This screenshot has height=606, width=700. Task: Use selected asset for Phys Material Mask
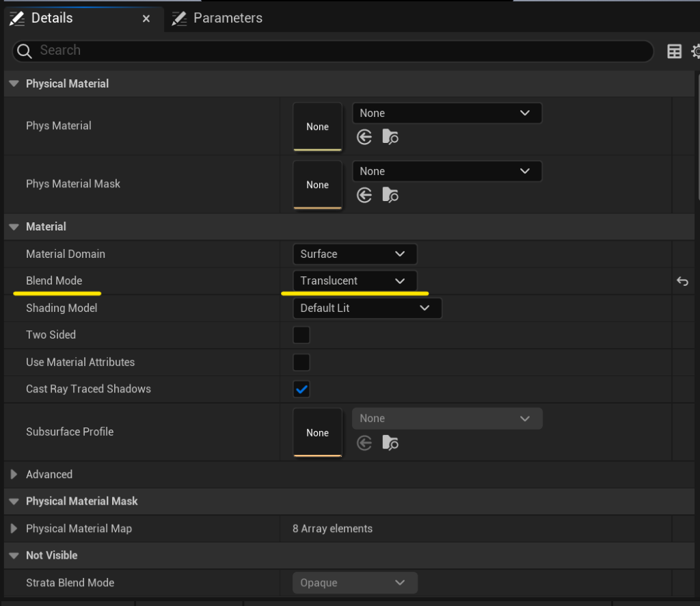(x=364, y=195)
